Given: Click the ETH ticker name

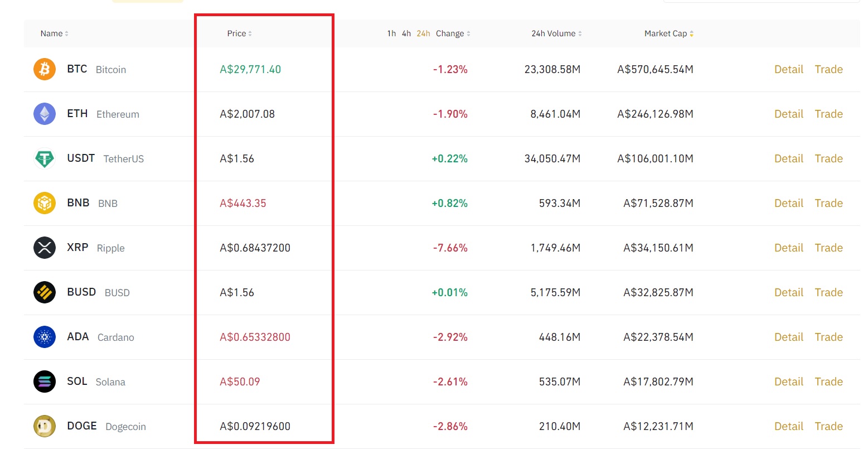Looking at the screenshot, I should coord(77,113).
